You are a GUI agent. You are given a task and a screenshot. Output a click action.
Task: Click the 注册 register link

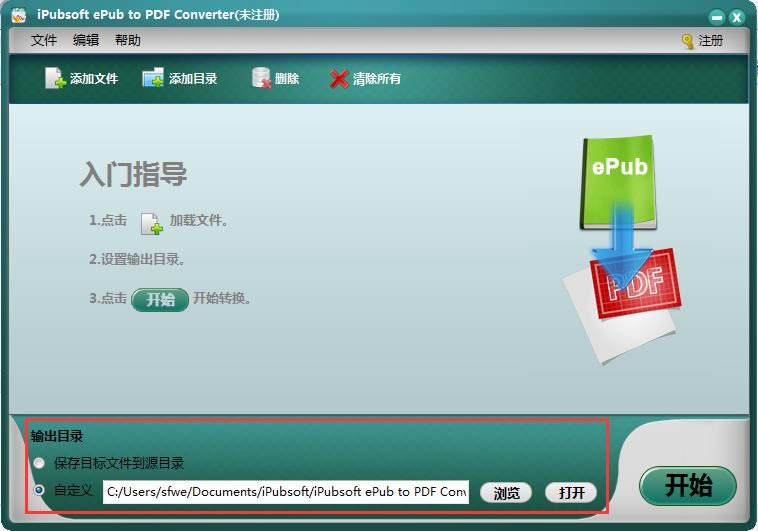click(x=711, y=41)
